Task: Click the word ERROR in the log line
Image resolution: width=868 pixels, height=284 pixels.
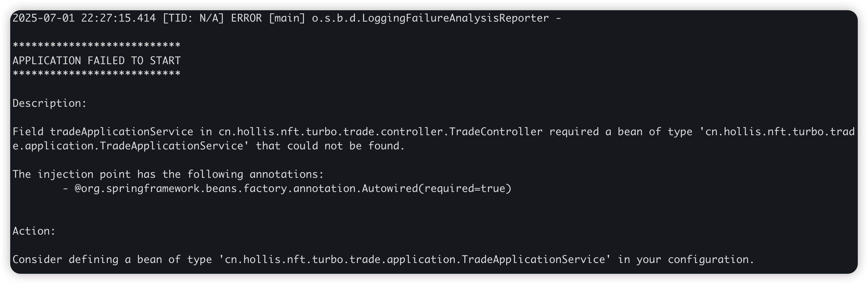Action: pyautogui.click(x=246, y=18)
